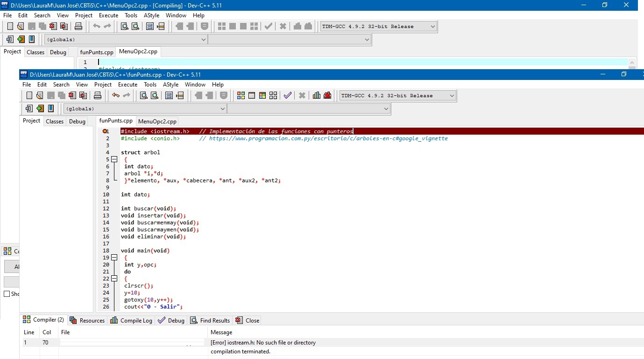This screenshot has width=644, height=359.
Task: Click Debug checkmark icon in front toolbar
Action: [288, 95]
